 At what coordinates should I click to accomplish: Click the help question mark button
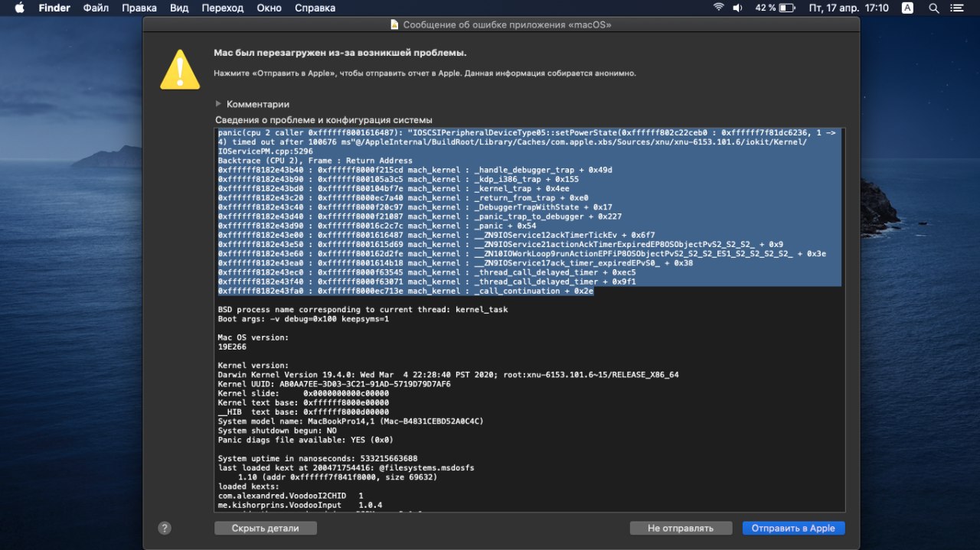(165, 528)
